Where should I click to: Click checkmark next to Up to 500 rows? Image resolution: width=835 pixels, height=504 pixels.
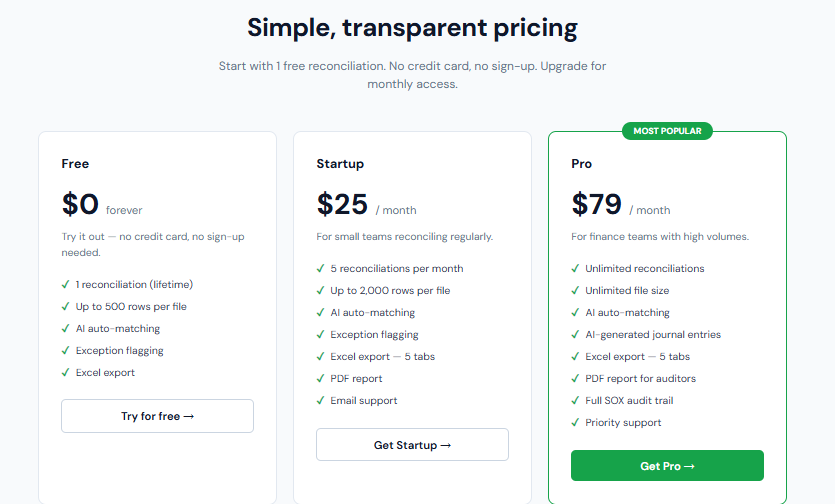pyautogui.click(x=65, y=307)
